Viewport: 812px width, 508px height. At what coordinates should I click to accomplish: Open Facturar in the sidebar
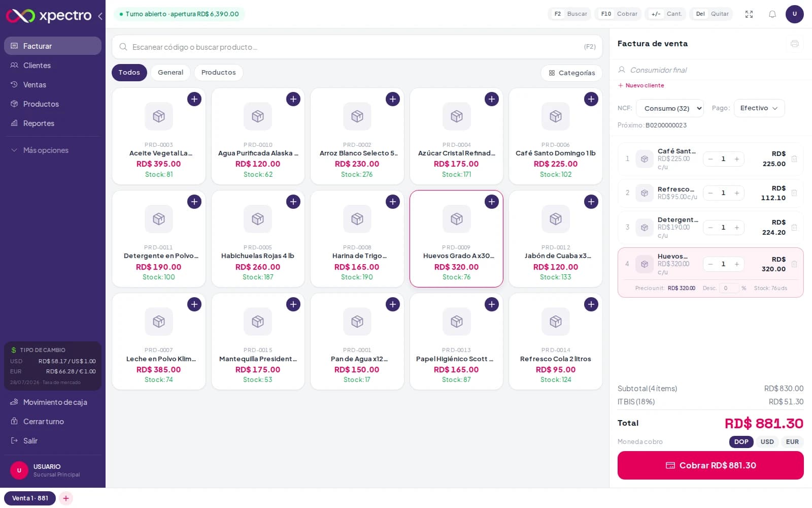[53, 46]
